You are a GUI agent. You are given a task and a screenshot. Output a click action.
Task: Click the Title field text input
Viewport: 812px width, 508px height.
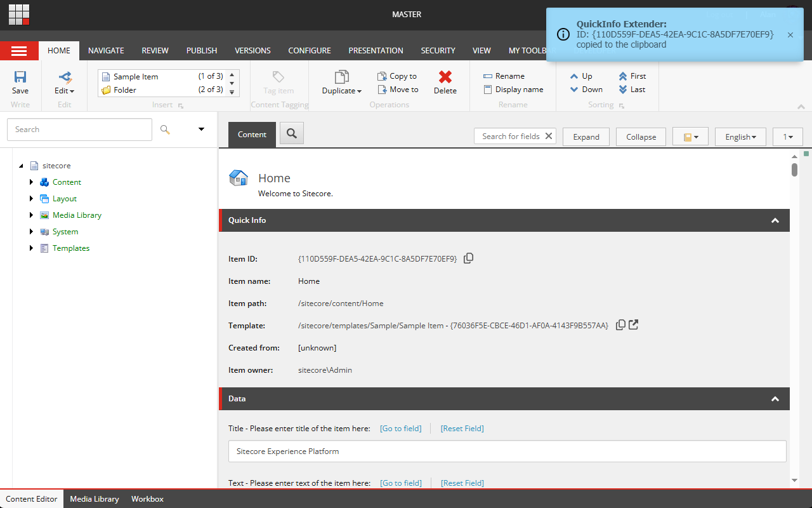point(507,451)
